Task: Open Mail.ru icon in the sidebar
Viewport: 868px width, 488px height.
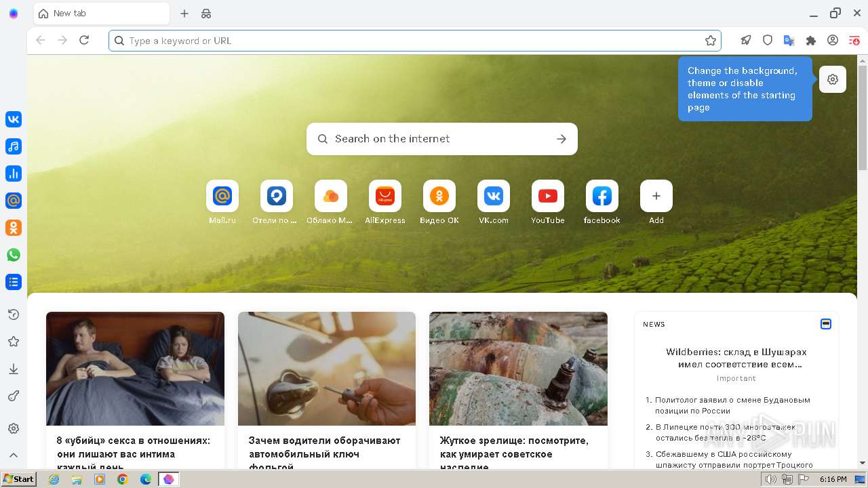Action: pyautogui.click(x=14, y=201)
